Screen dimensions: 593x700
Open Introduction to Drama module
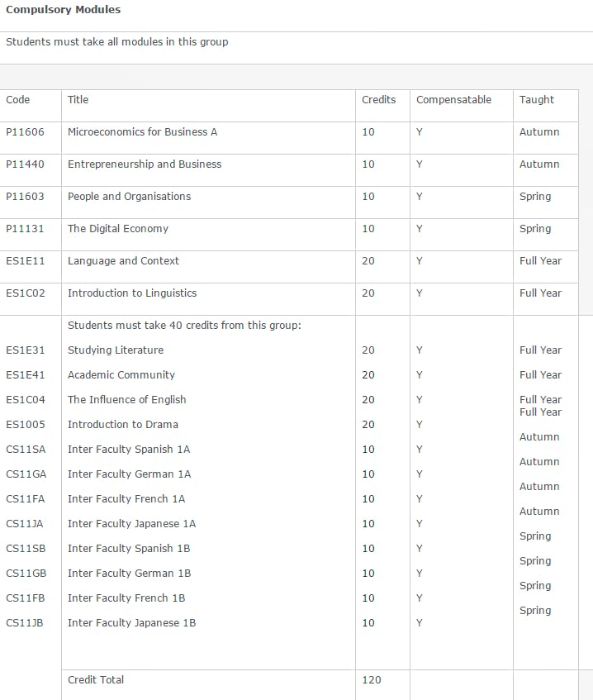(123, 425)
